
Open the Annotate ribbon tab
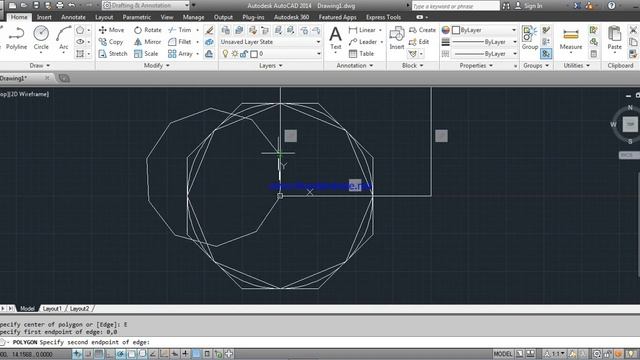[73, 17]
